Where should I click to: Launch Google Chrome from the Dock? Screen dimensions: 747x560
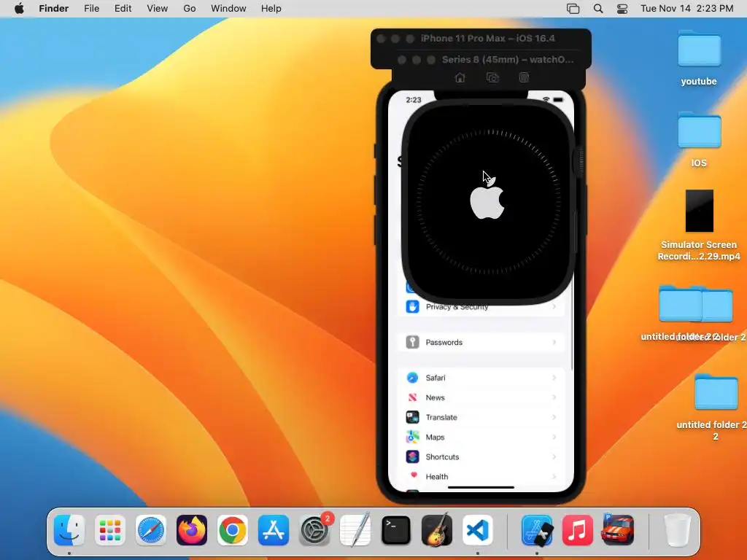[x=233, y=530]
